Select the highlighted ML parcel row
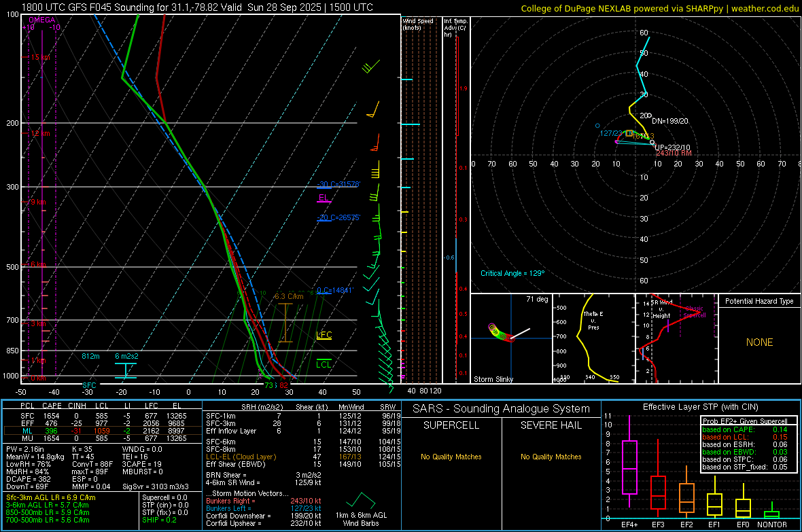The image size is (802, 532). [x=102, y=431]
